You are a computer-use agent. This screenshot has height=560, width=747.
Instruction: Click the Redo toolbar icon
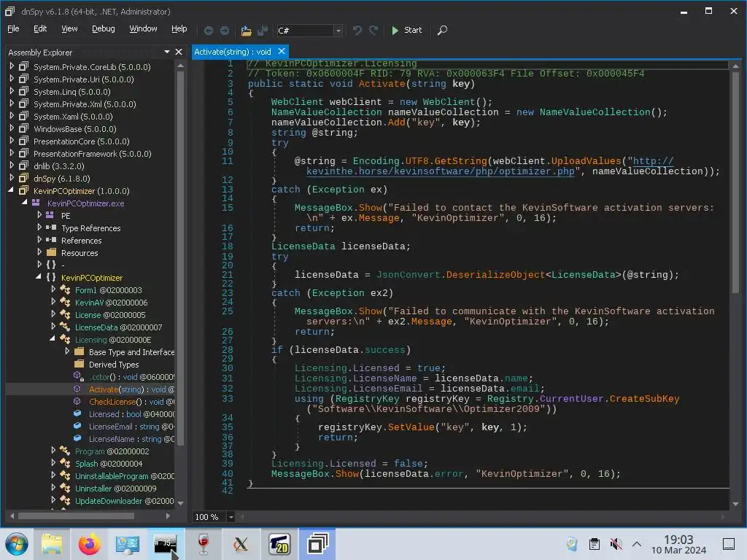[x=373, y=31]
